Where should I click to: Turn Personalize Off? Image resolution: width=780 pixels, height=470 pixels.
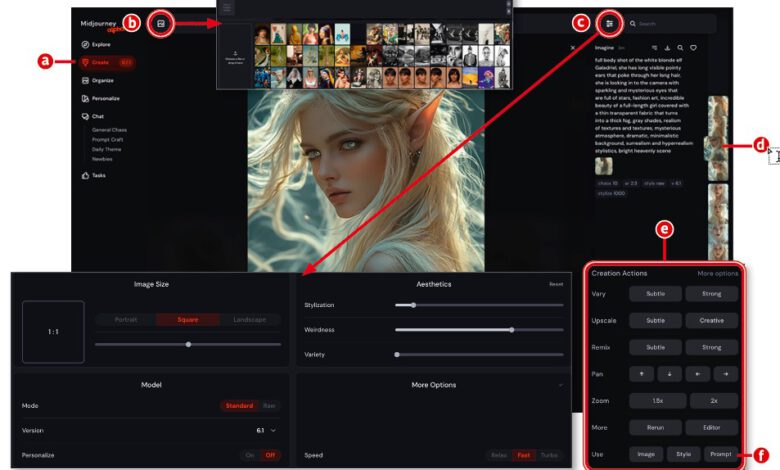click(x=270, y=455)
